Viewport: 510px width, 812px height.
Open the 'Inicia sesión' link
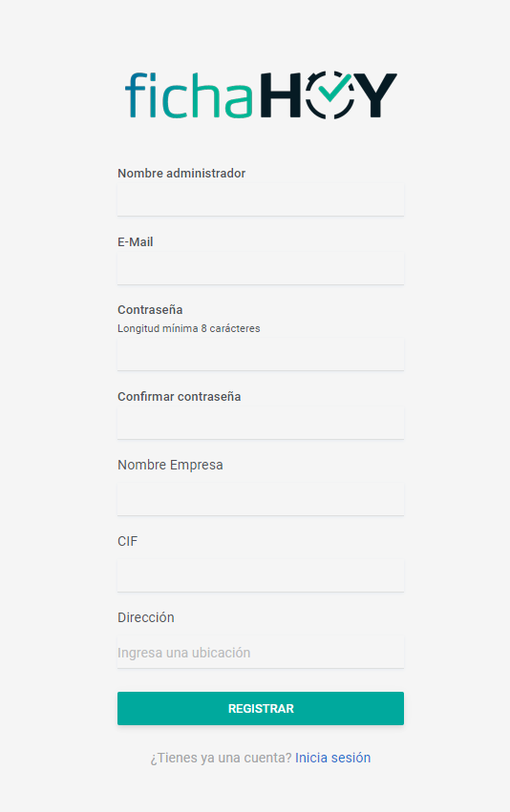332,758
